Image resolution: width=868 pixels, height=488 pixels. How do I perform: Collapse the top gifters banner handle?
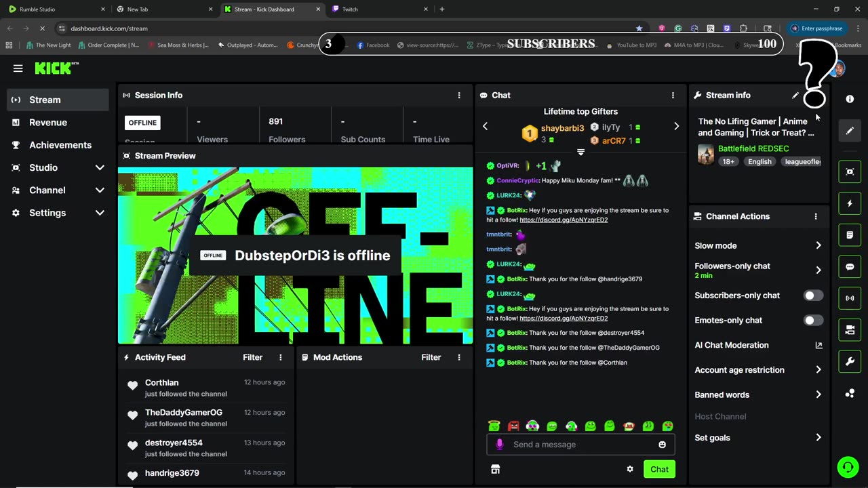[580, 152]
